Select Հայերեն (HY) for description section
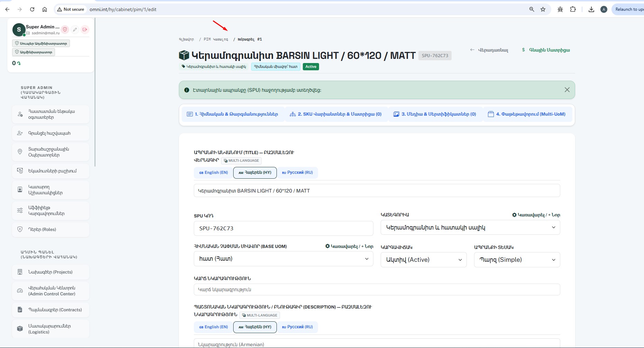Image resolution: width=644 pixels, height=348 pixels. [255, 327]
